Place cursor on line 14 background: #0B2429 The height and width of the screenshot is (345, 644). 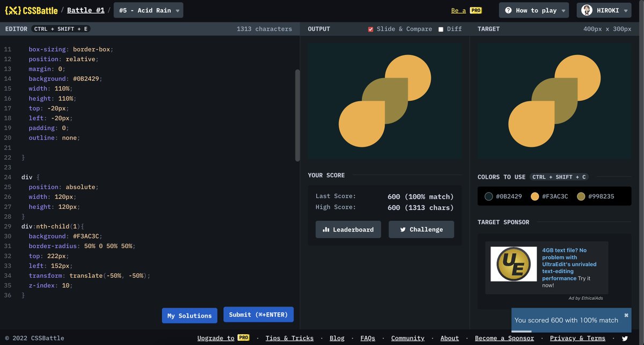pos(65,78)
